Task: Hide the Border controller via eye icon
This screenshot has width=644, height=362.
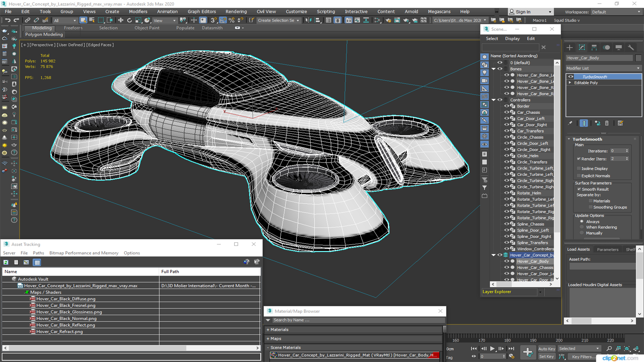Action: (x=507, y=106)
